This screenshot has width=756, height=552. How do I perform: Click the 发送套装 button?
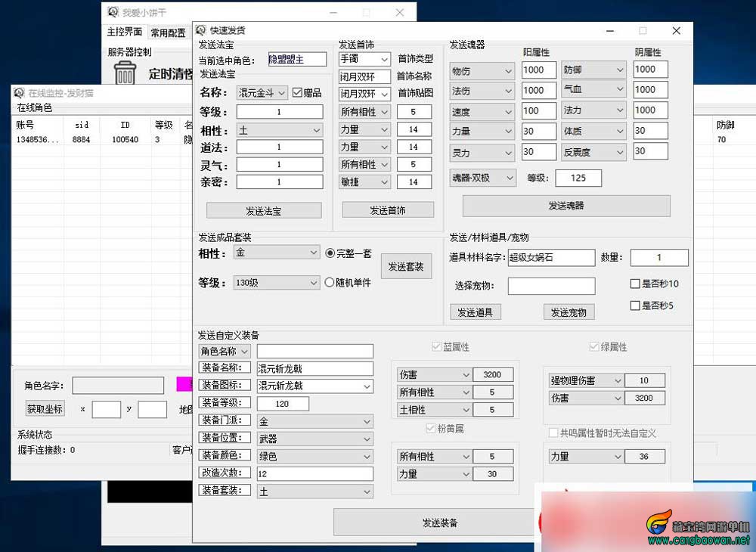point(405,267)
